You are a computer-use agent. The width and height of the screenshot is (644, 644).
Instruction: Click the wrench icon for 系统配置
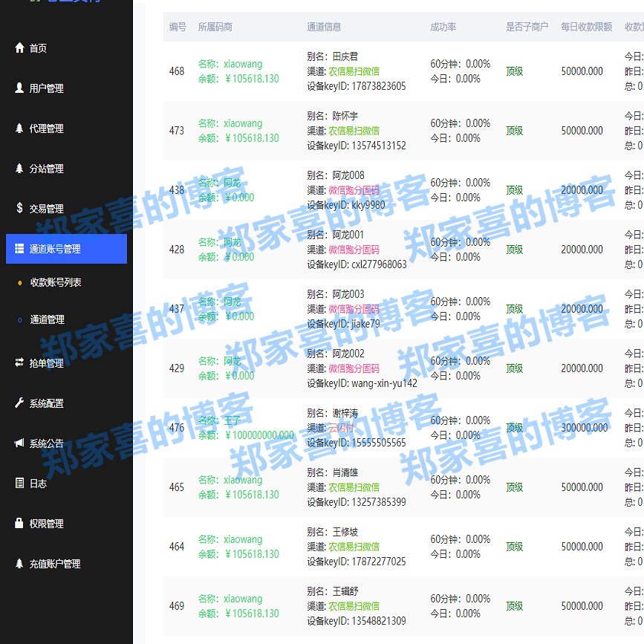(19, 403)
